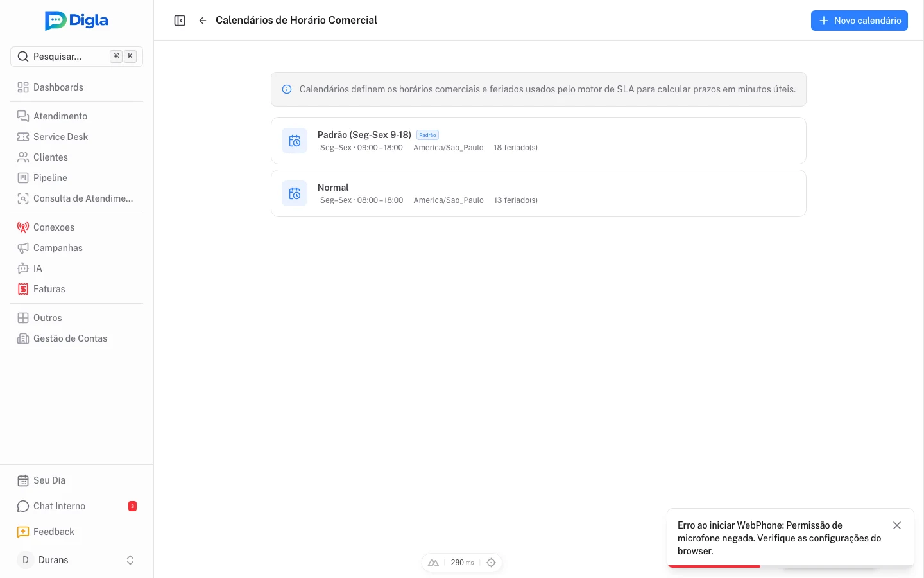Click the Conexoes antenna icon
The image size is (924, 578).
click(23, 227)
